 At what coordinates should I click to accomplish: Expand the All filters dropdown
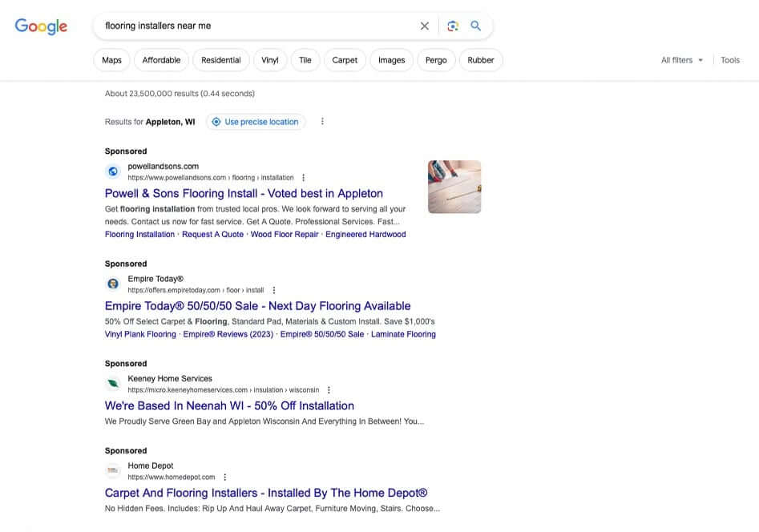point(681,60)
